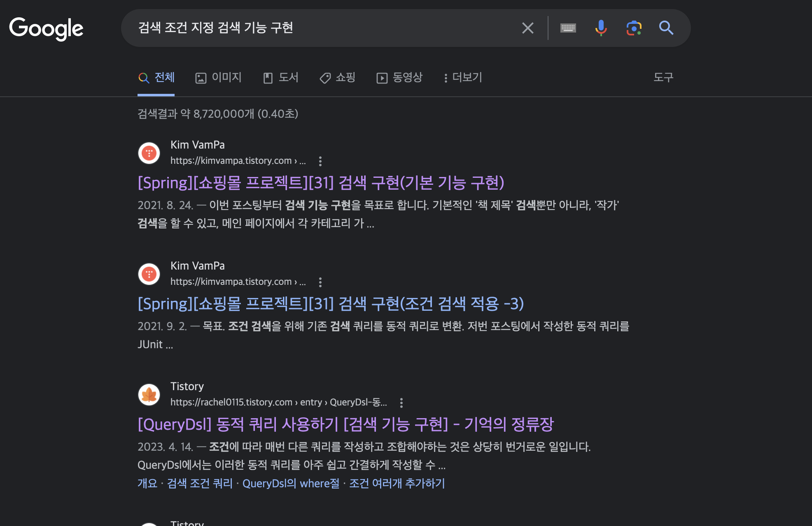The height and width of the screenshot is (526, 812).
Task: Open Google Lens image search
Action: 634,28
